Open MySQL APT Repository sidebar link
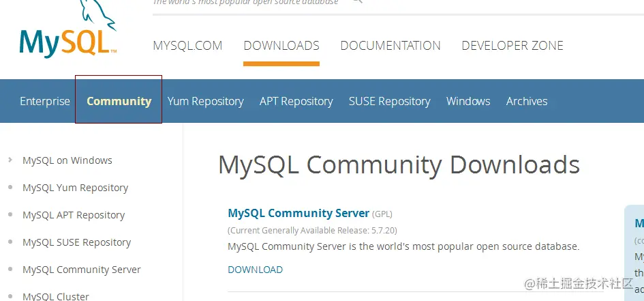This screenshot has width=644, height=301. coord(74,215)
